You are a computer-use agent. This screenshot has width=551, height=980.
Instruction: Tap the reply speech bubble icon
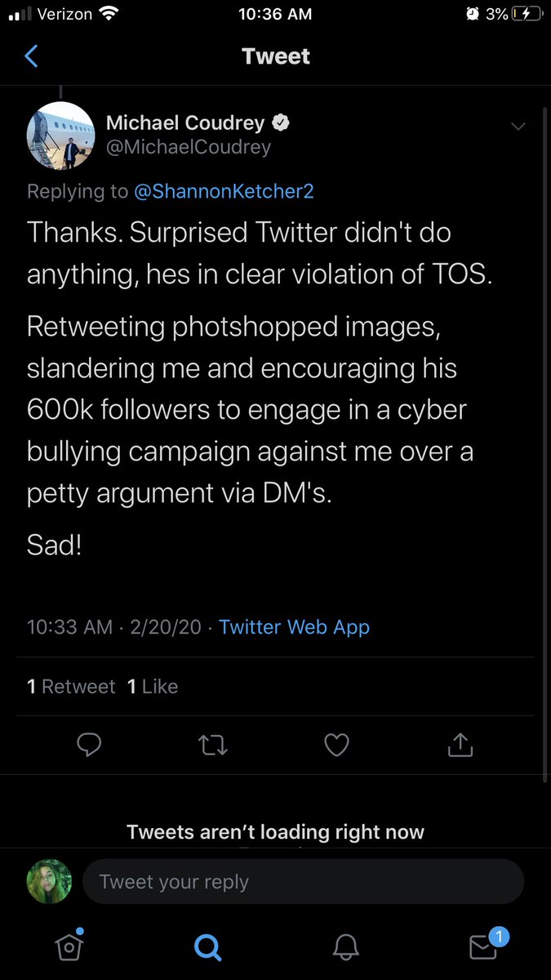click(x=89, y=744)
